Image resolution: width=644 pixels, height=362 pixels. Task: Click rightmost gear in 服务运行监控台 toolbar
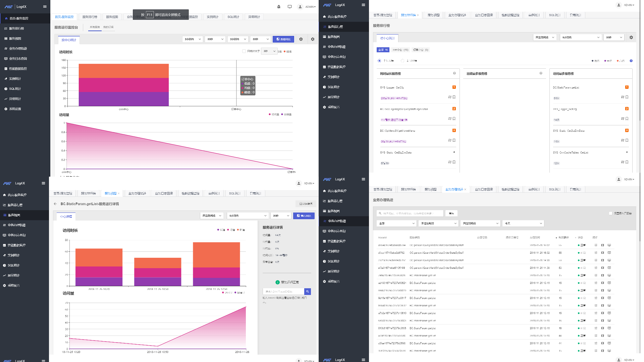[313, 39]
